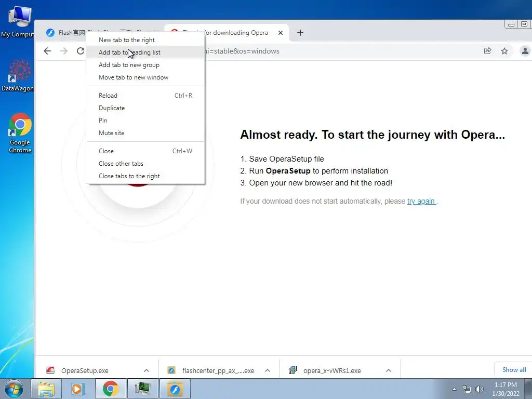Bookmark this page with the star icon
Viewport: 532px width, 399px height.
504,51
